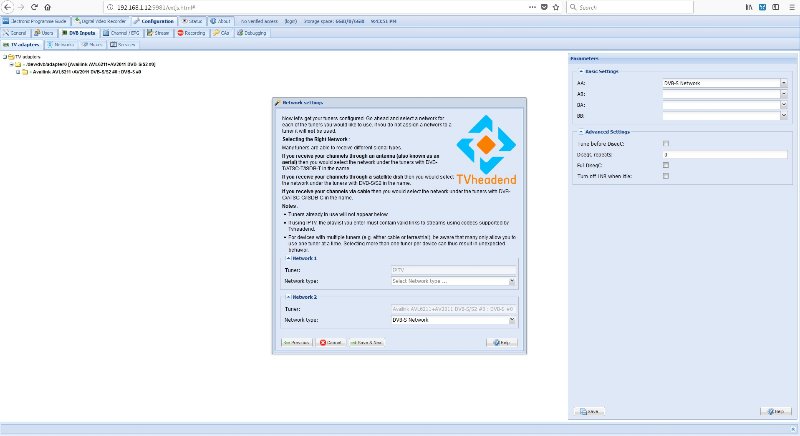Click Save button in Parameters panel
Image resolution: width=800 pixels, height=436 pixels.
point(589,411)
